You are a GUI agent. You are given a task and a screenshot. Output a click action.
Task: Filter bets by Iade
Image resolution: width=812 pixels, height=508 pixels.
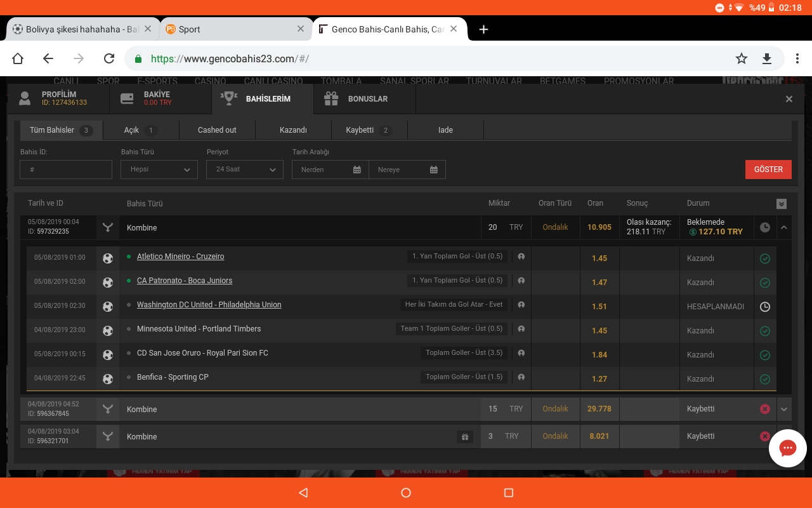pyautogui.click(x=445, y=130)
